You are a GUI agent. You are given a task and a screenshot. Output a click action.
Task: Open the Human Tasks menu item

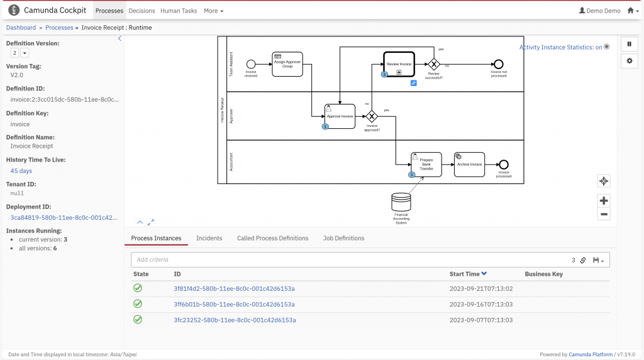179,11
